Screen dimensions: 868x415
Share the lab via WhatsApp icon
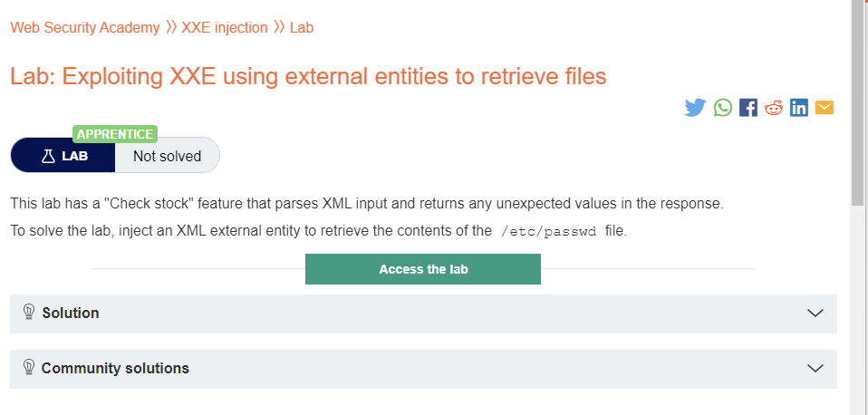(722, 107)
